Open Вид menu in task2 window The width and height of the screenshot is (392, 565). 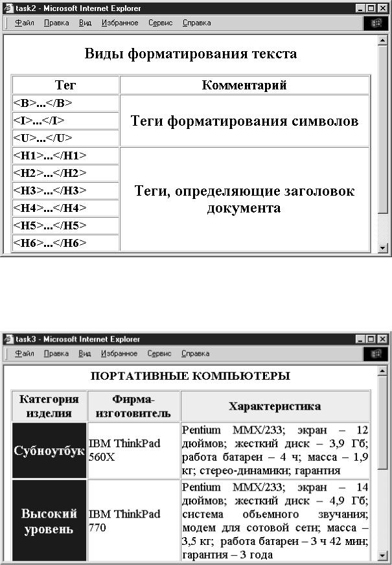(85, 23)
